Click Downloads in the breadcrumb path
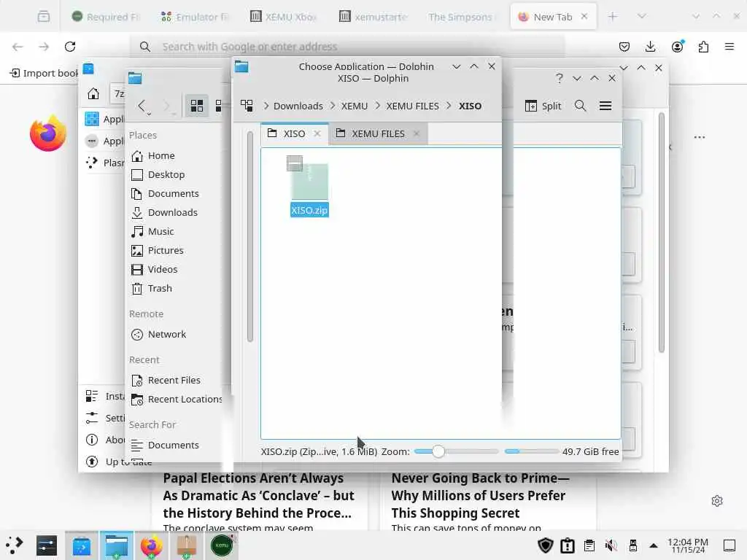 click(x=298, y=106)
